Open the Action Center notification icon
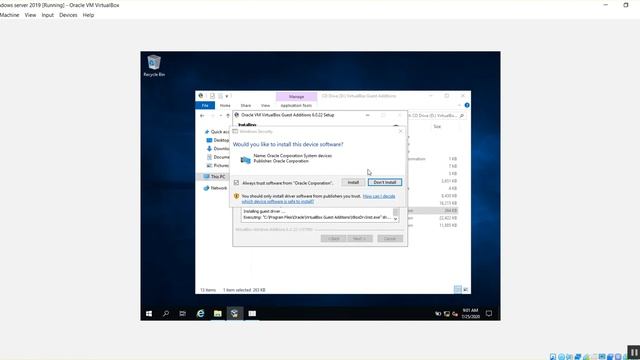 tap(489, 313)
